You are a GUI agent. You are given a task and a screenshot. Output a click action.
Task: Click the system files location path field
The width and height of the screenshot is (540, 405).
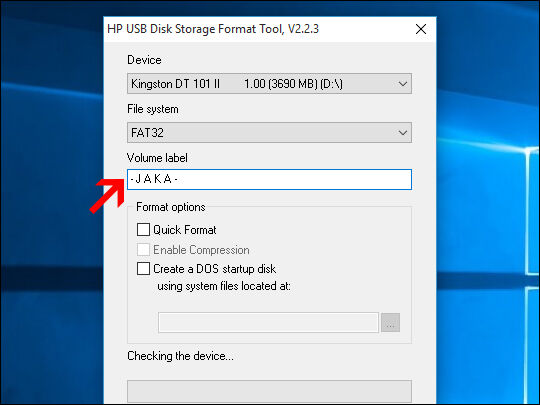pyautogui.click(x=268, y=323)
